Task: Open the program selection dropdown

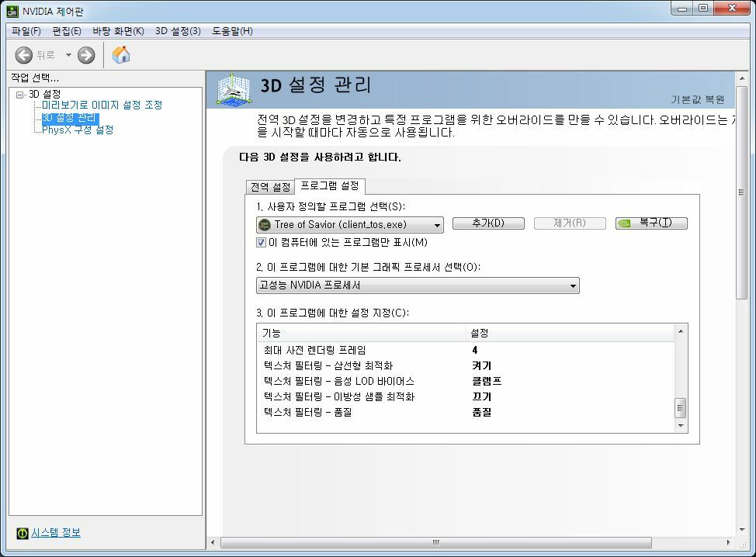Action: 350,225
